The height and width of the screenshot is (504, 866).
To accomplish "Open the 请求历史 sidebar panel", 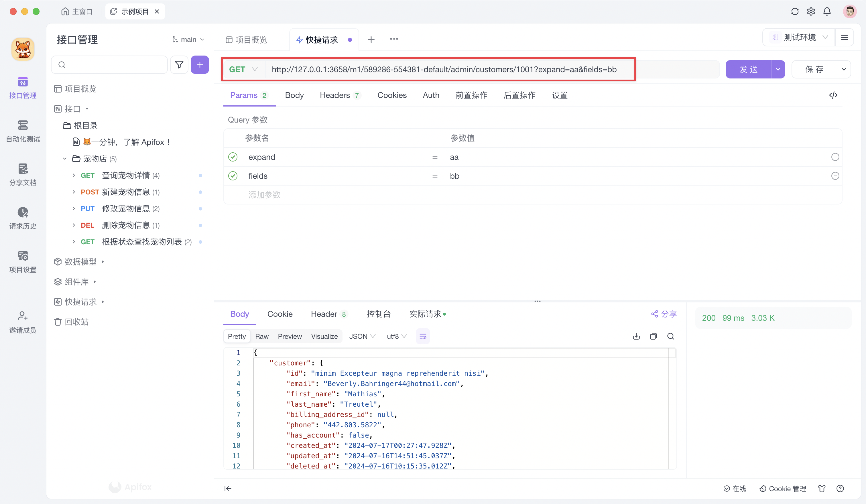I will 23,218.
